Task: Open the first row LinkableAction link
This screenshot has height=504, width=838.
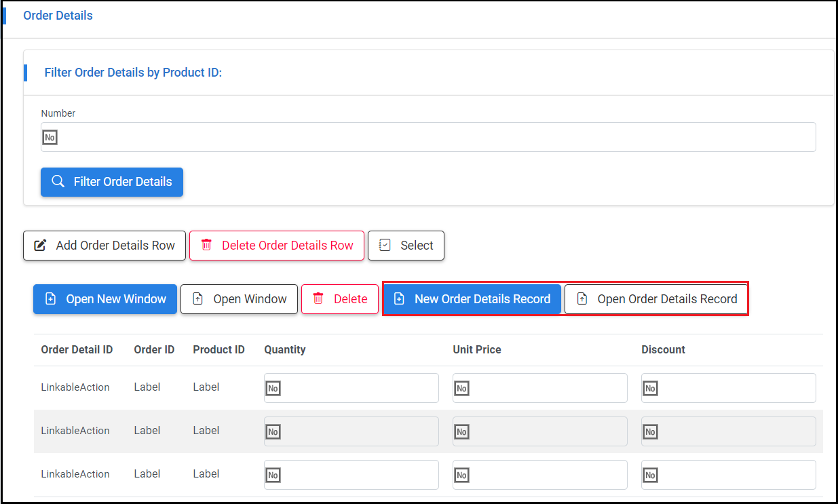Action: 75,387
